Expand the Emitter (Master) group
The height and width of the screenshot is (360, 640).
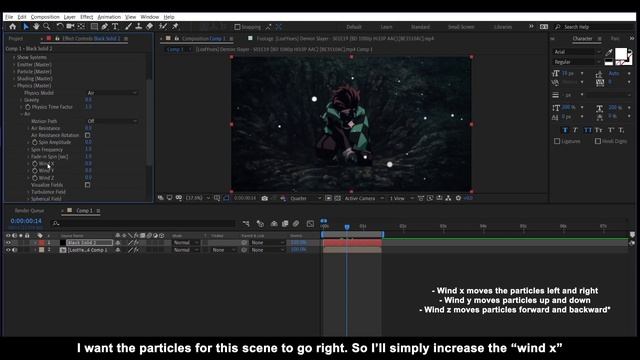(14, 64)
